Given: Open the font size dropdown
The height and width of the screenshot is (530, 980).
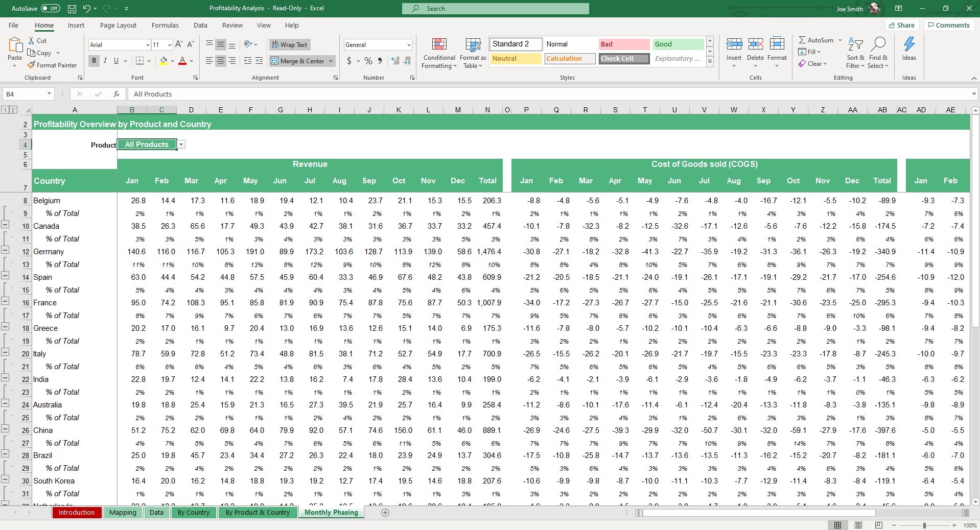Looking at the screenshot, I should point(170,45).
